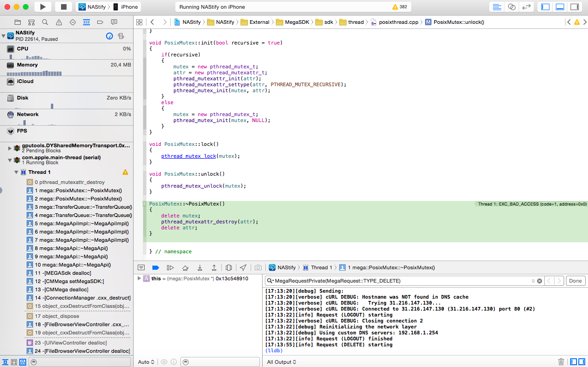Open the Test navigator tab
The image size is (588, 367).
[x=73, y=22]
